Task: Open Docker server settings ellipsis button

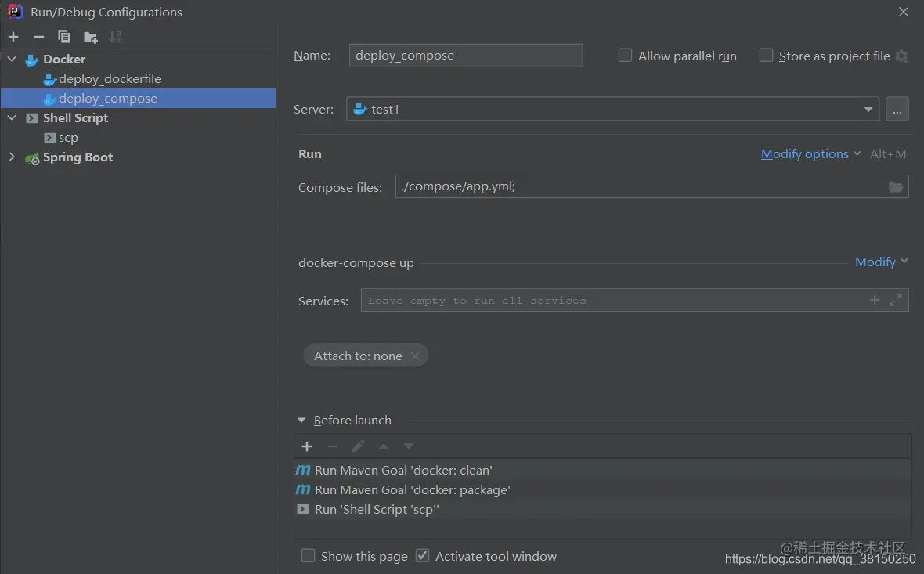Action: [897, 109]
